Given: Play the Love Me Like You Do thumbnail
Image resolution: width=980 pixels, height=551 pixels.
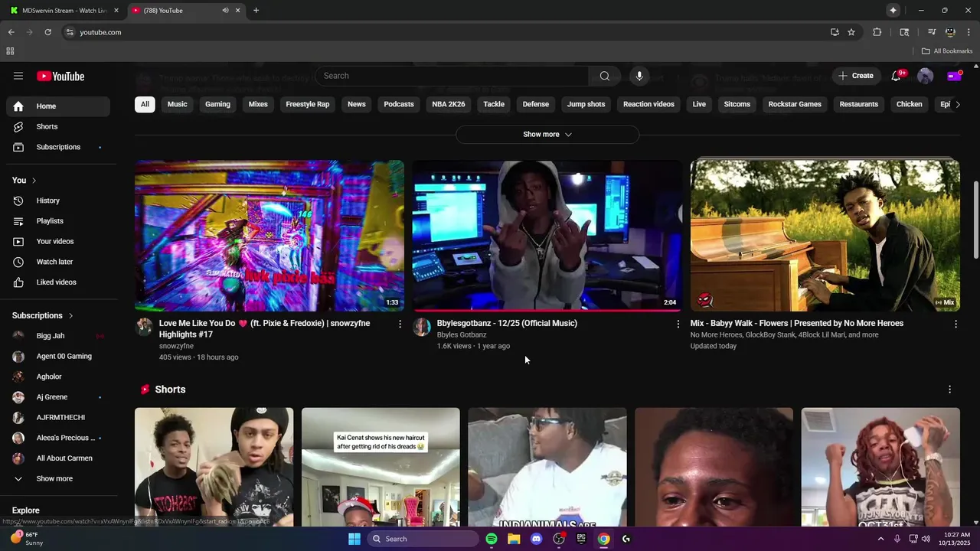Looking at the screenshot, I should tap(269, 235).
